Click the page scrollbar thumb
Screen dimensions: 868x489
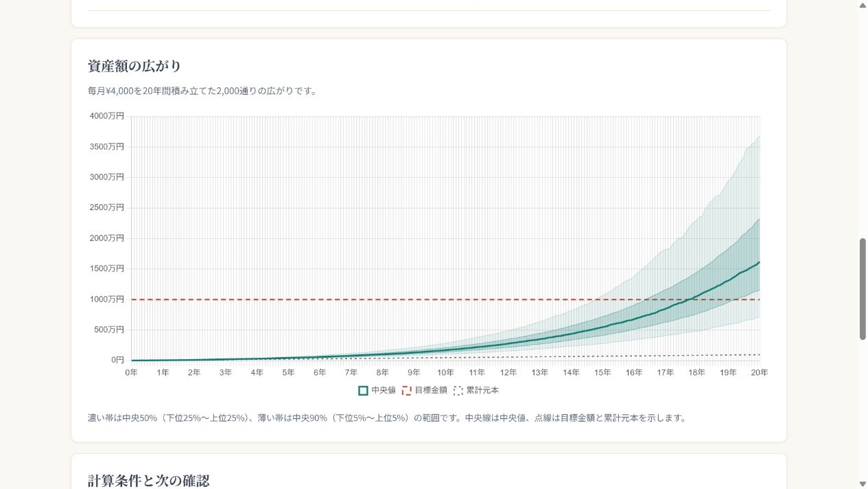pos(863,289)
